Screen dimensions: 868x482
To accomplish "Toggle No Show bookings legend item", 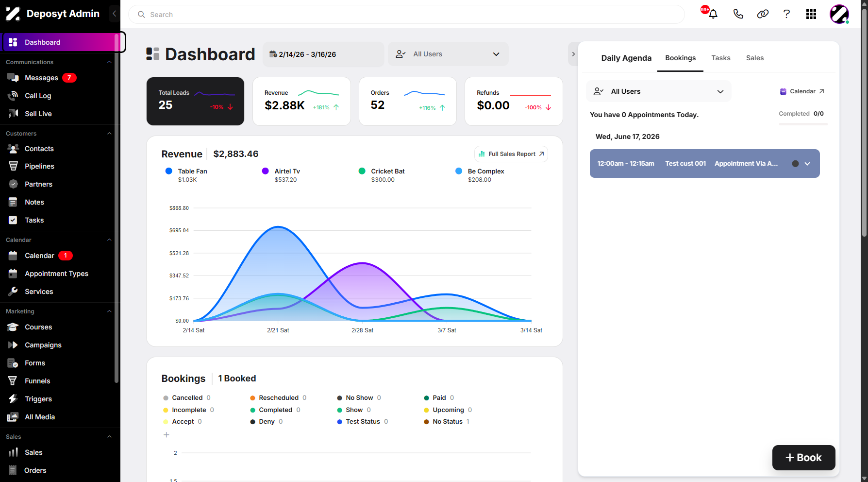I will pos(359,397).
